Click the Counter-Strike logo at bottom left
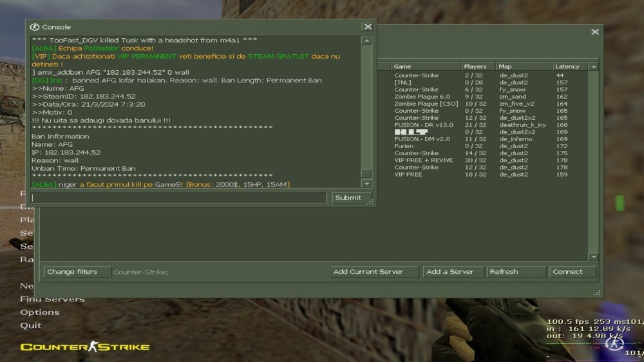 click(x=84, y=347)
